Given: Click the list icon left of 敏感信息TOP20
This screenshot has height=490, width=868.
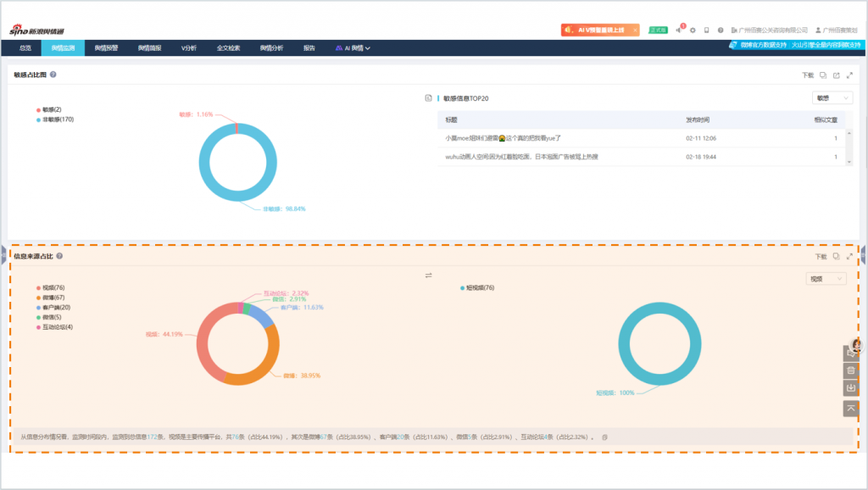Looking at the screenshot, I should pos(428,98).
